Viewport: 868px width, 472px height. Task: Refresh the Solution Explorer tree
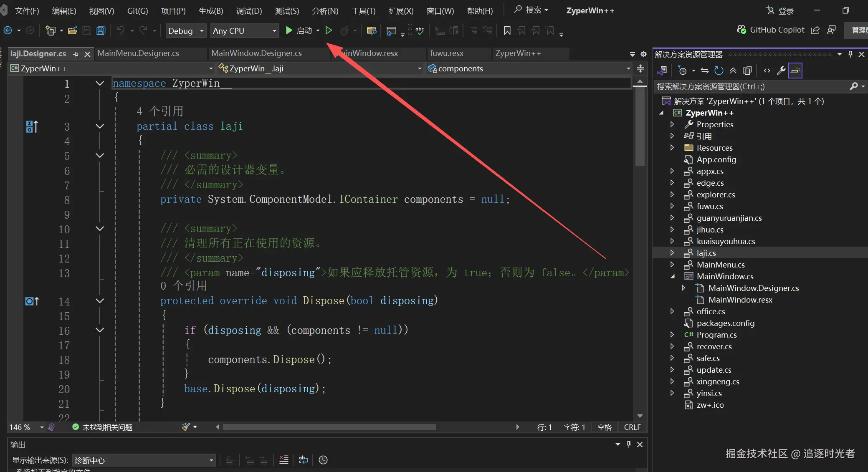719,71
